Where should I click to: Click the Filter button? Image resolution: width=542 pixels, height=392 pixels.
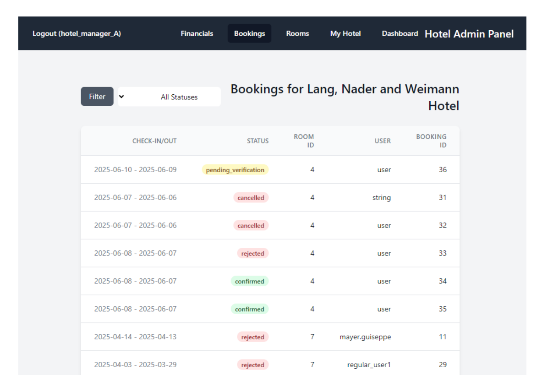point(97,97)
